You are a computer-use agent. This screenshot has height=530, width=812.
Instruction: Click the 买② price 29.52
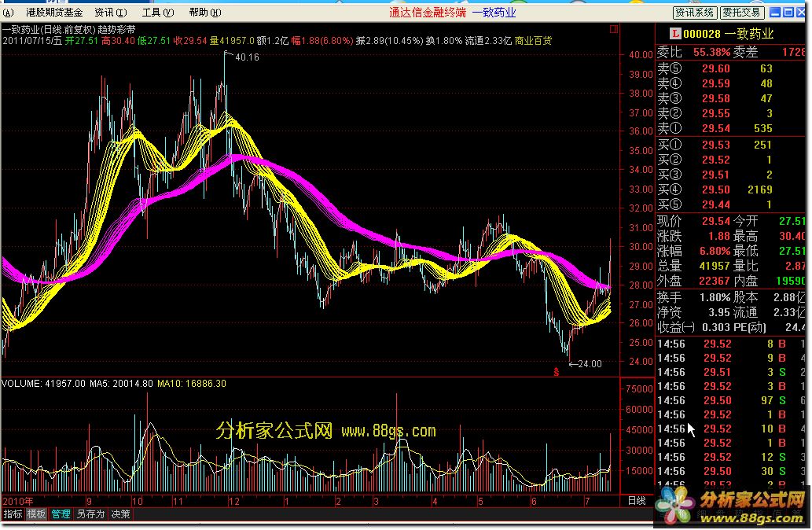tap(715, 160)
